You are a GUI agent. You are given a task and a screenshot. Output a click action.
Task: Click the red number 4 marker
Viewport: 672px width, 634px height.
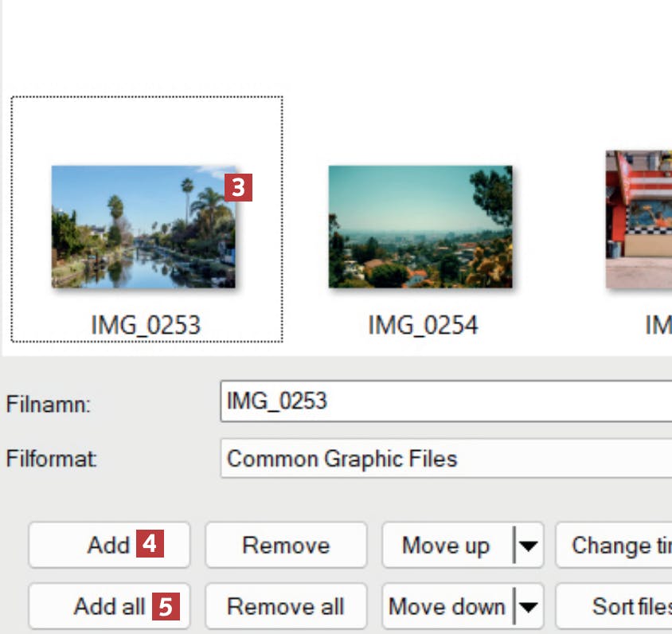coord(150,545)
